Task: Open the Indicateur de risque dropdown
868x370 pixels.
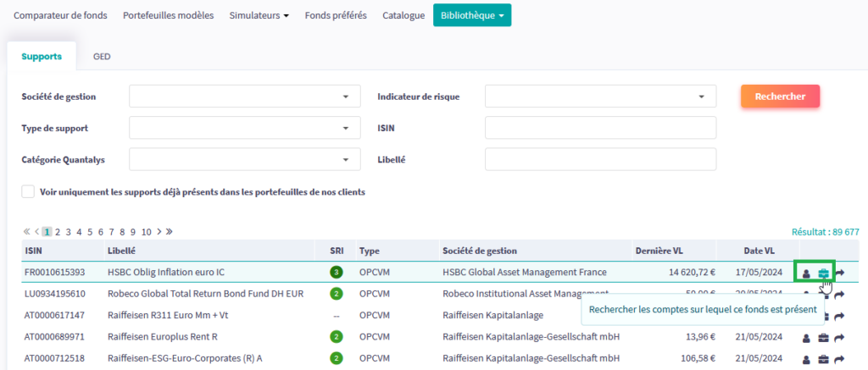Action: click(600, 97)
